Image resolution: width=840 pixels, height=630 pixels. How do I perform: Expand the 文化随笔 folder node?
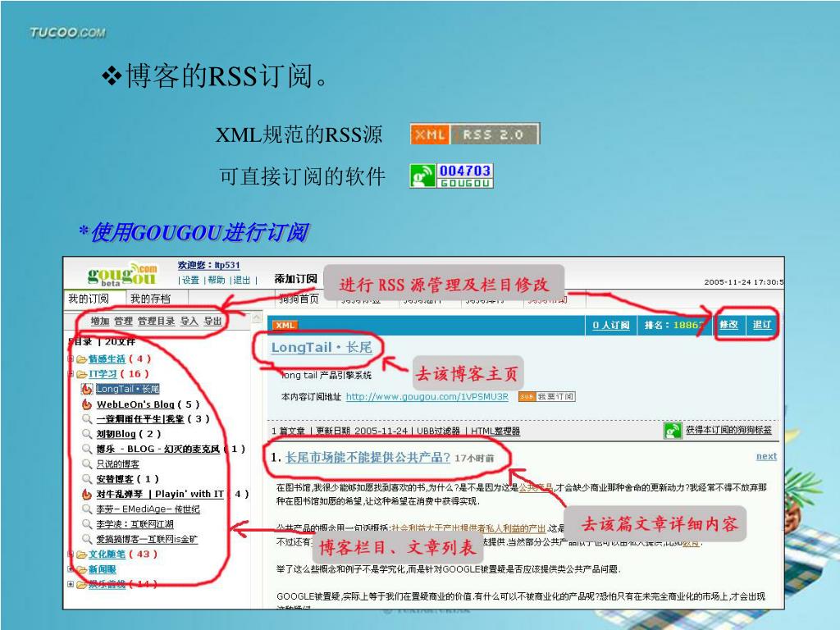[71, 554]
